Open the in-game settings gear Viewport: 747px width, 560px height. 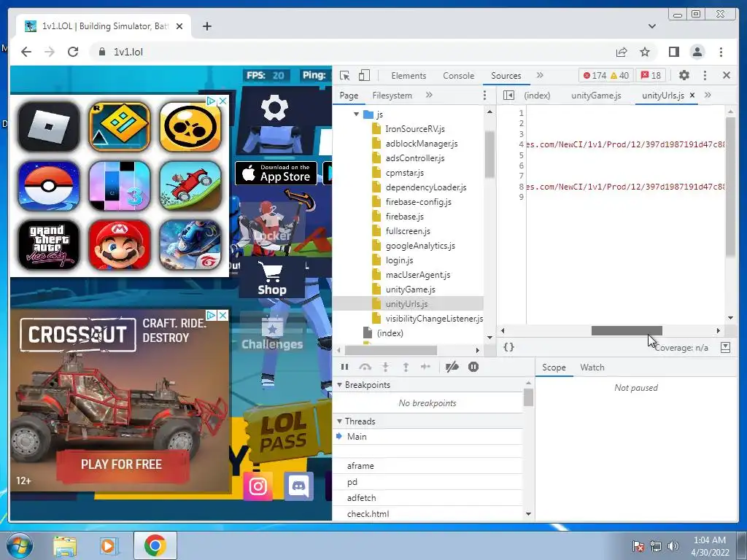[x=274, y=108]
